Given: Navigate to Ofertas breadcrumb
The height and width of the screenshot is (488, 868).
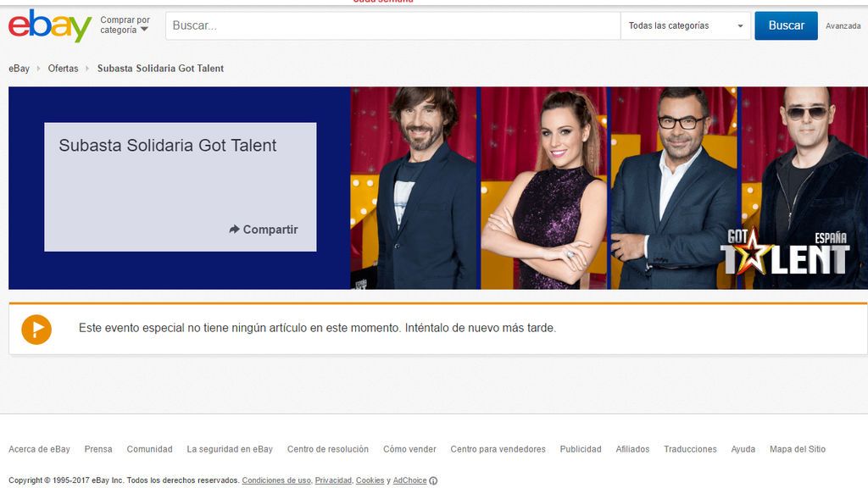Looking at the screenshot, I should (x=63, y=69).
